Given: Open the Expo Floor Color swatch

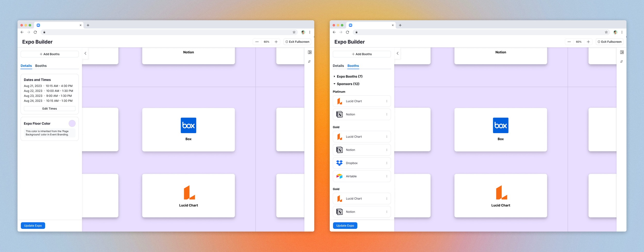Looking at the screenshot, I should 72,124.
